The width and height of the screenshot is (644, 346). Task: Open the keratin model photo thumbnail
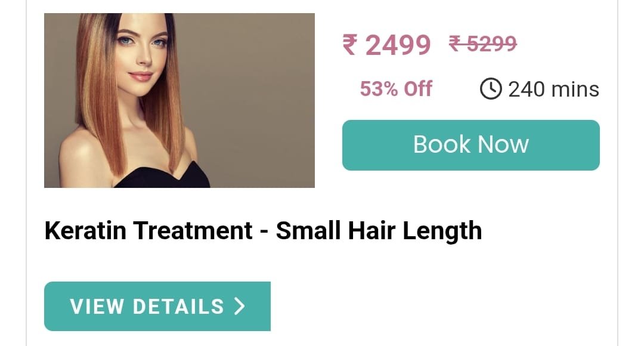(179, 100)
